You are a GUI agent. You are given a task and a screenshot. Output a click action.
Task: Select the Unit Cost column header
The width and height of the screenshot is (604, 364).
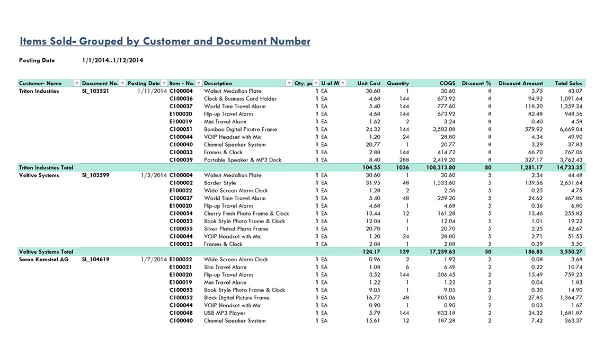pos(369,83)
